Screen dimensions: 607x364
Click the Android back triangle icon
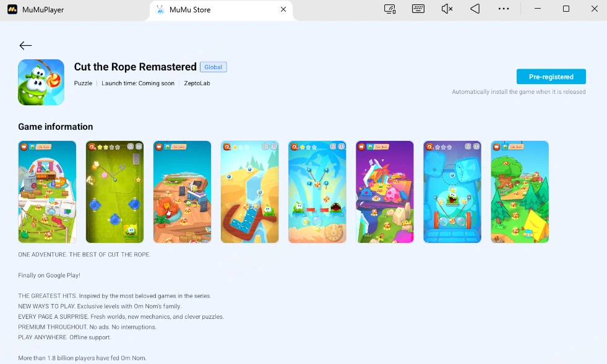[x=475, y=9]
